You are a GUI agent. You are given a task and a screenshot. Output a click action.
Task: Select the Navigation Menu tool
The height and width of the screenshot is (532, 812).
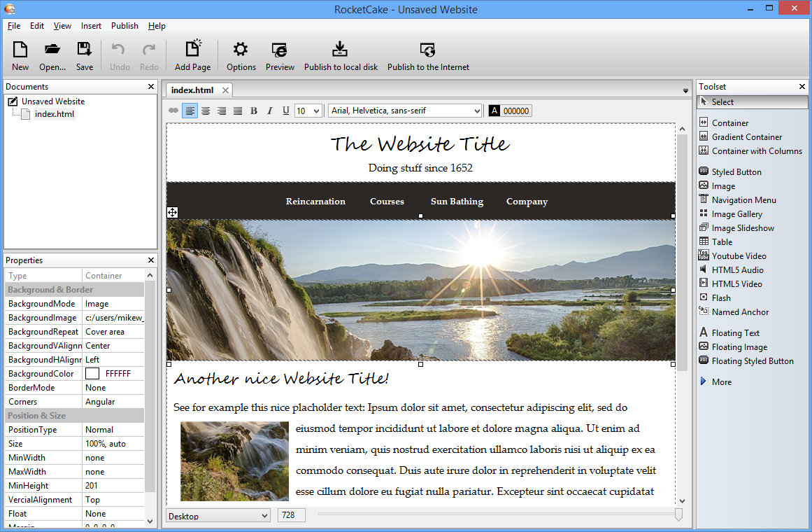[743, 200]
